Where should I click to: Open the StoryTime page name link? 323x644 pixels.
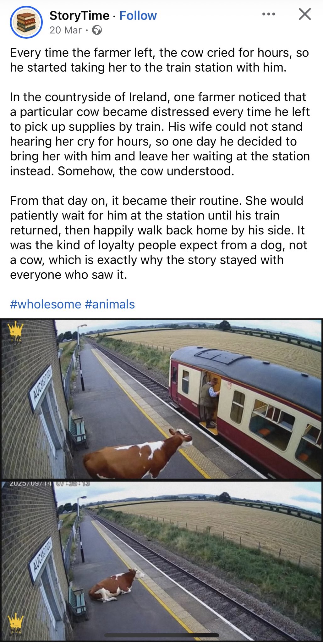(x=79, y=15)
